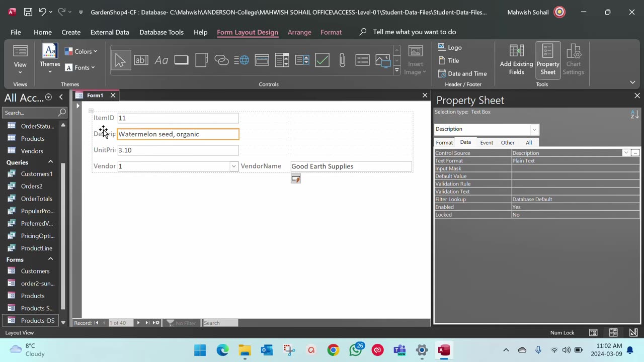Viewport: 644px width, 362px height.
Task: Open the Property Sheet object selector dropdown
Action: [534, 129]
